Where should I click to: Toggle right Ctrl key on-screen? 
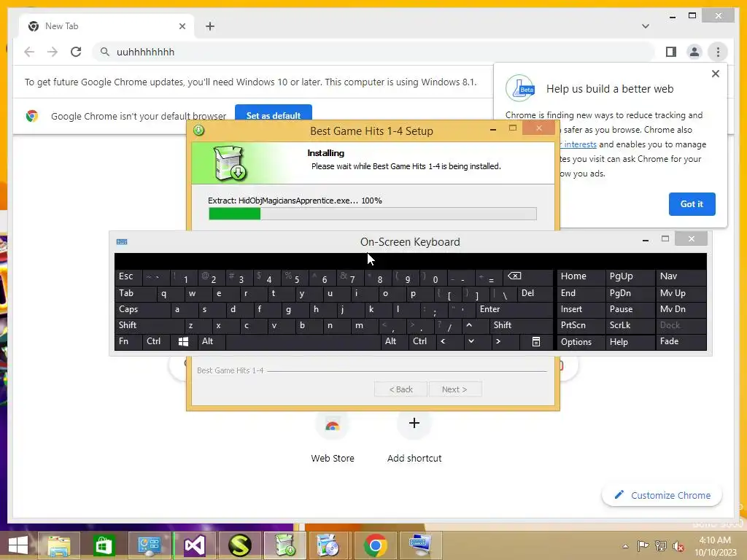tap(422, 341)
